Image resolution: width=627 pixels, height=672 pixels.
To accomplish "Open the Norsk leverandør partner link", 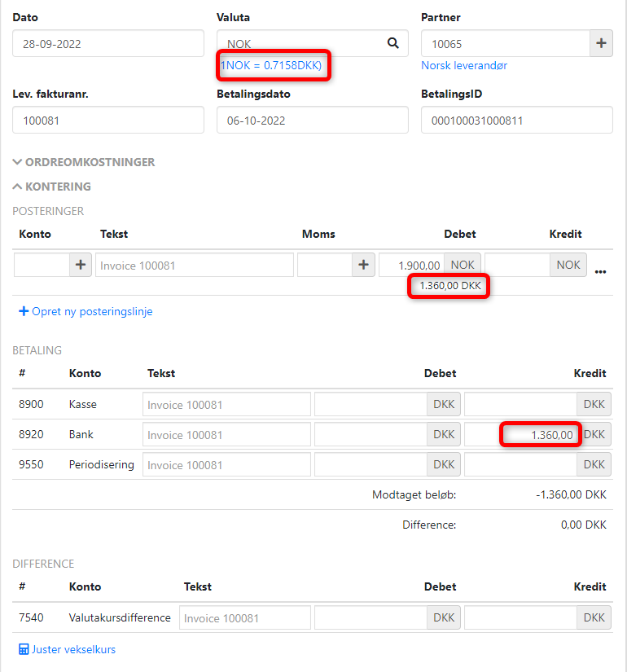I will (x=464, y=65).
